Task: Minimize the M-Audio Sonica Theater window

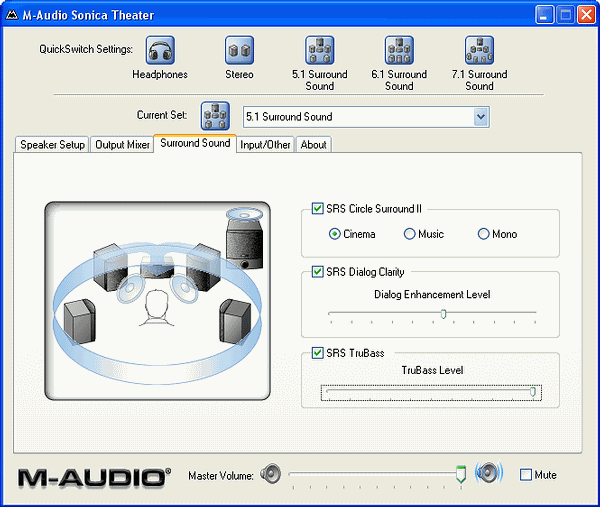Action: [544, 15]
